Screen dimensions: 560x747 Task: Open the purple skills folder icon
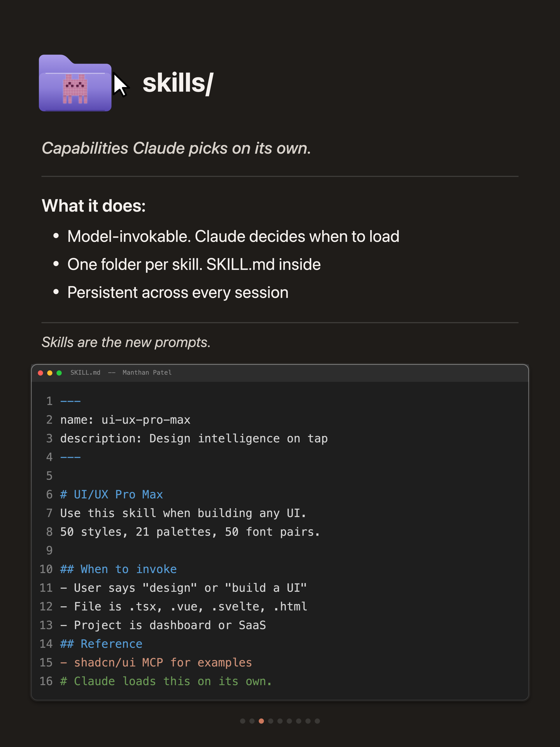tap(75, 83)
